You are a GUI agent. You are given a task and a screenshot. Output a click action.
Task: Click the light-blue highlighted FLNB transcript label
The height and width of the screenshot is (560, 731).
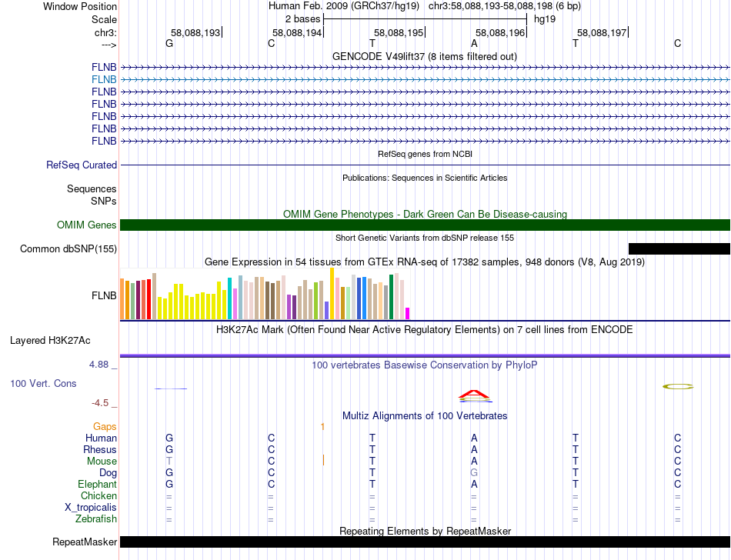104,80
